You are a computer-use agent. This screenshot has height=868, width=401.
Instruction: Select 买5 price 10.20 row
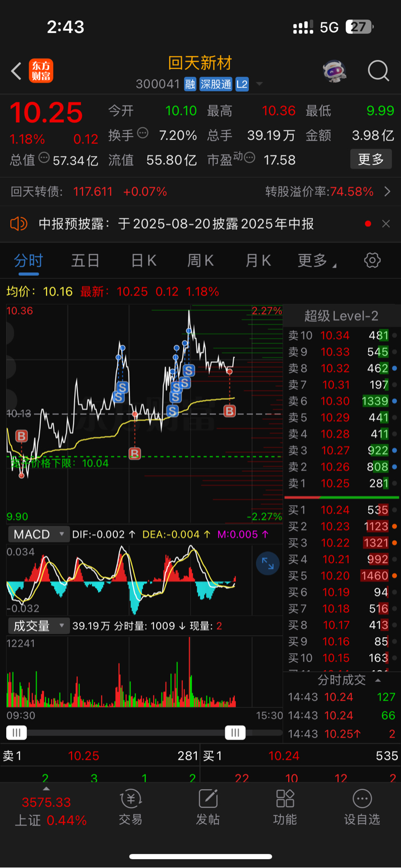tap(341, 576)
